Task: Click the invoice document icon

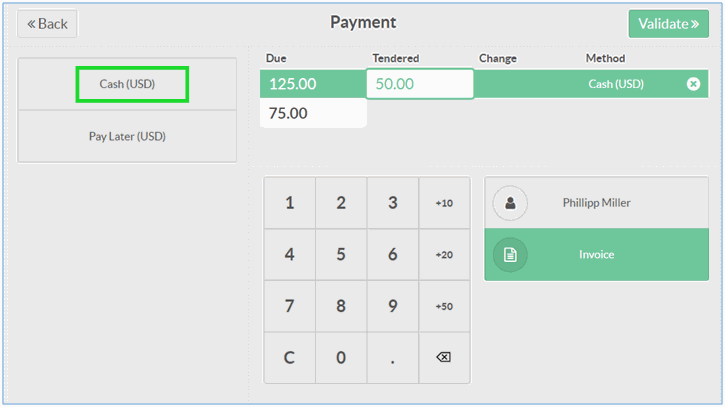Action: (x=510, y=255)
